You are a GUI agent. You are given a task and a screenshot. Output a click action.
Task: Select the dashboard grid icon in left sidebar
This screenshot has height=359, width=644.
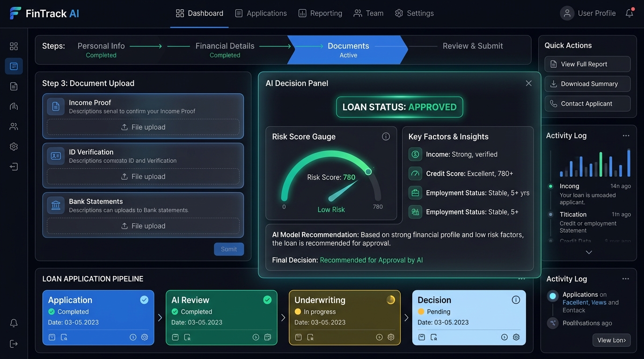pos(14,46)
